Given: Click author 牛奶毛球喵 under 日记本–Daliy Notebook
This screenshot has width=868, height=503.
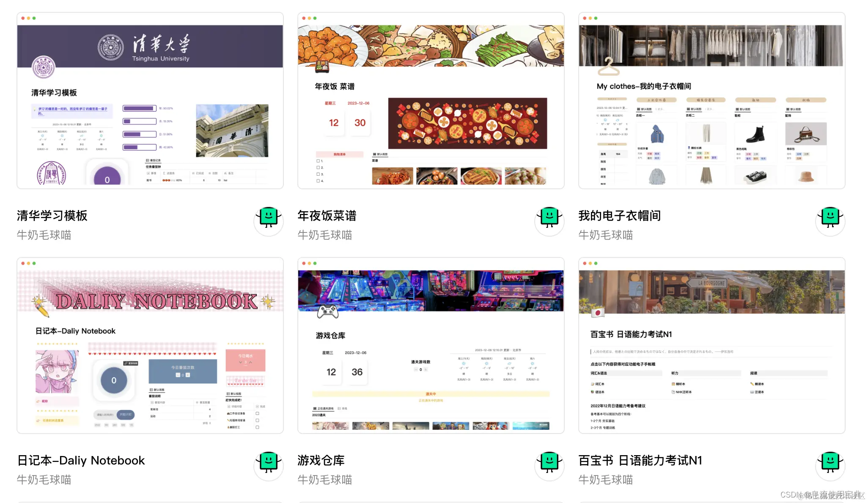Looking at the screenshot, I should pyautogui.click(x=44, y=480).
